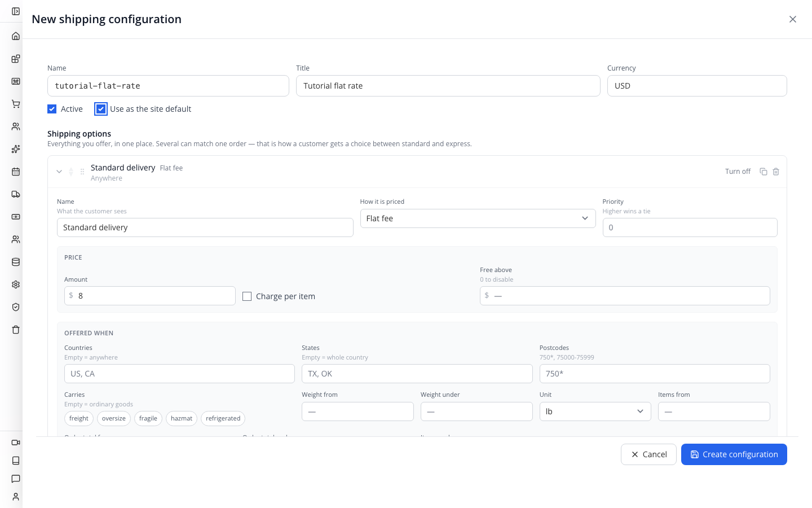Open the How it is priced dropdown

(x=478, y=218)
